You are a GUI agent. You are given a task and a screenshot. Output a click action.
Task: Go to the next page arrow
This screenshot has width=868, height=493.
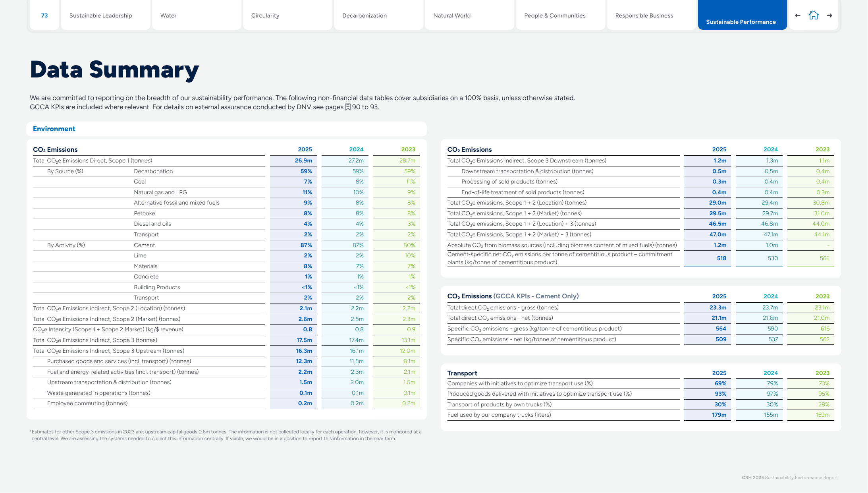(829, 15)
